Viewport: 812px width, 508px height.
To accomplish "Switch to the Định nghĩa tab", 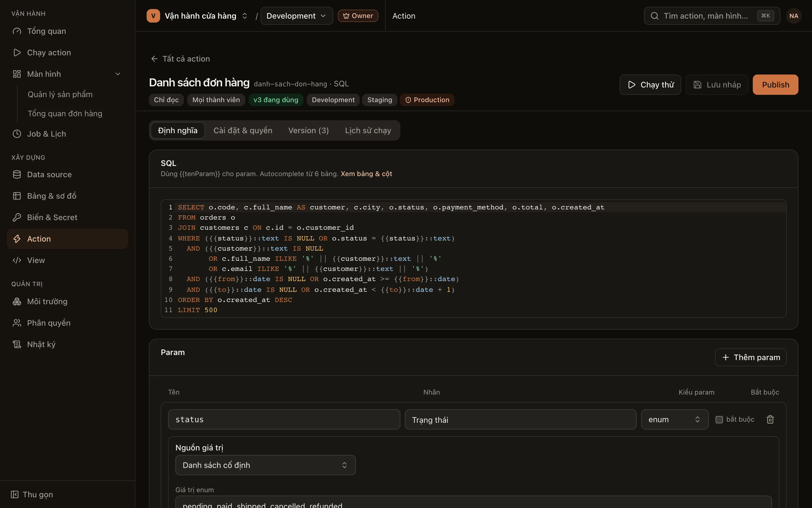I will [x=178, y=130].
